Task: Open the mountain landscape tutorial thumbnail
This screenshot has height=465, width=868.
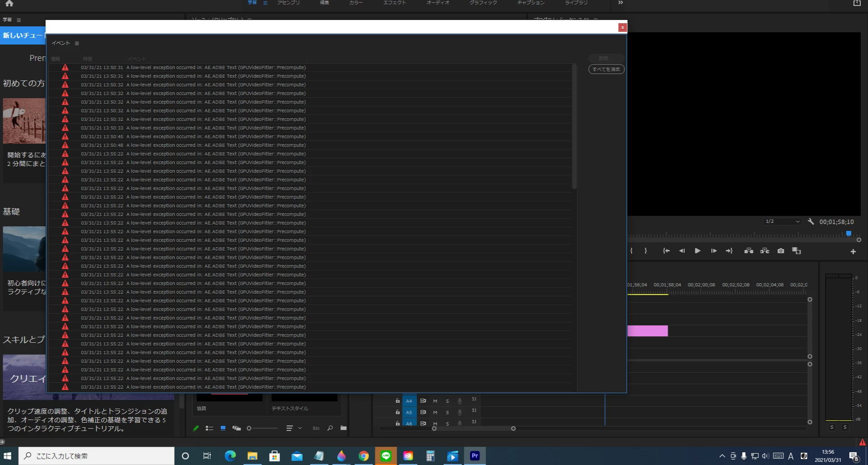Action: [24, 249]
